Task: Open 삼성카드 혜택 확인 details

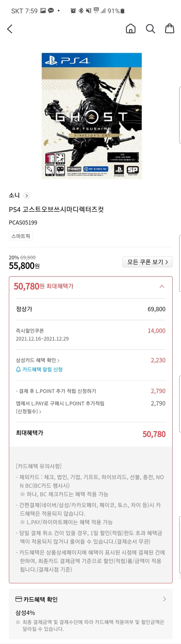Action: tap(38, 360)
